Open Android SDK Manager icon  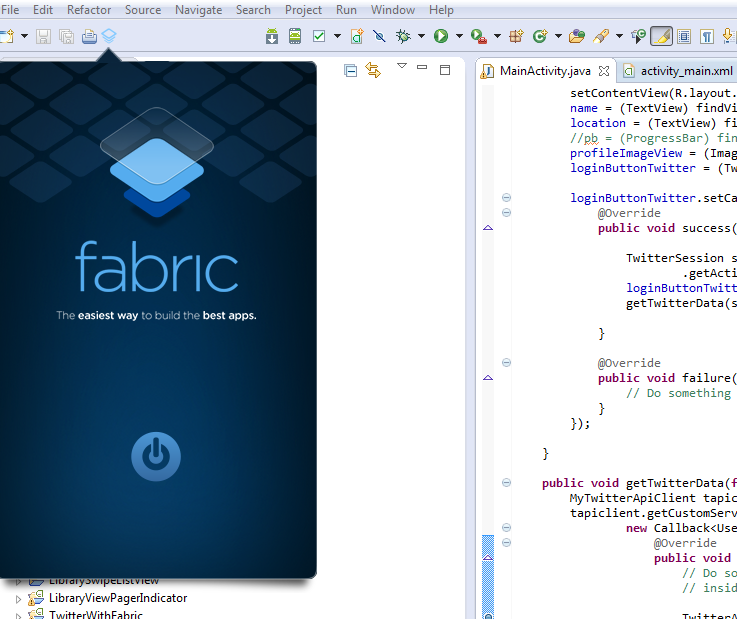point(272,36)
